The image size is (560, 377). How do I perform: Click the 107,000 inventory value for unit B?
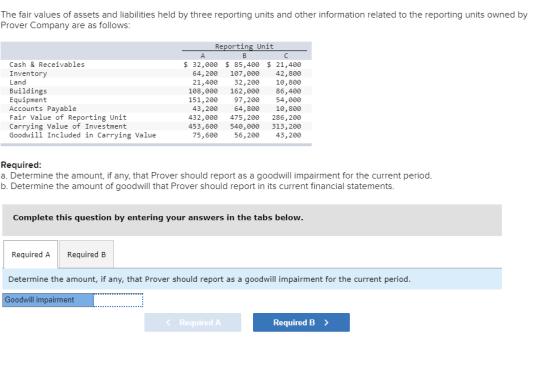tap(245, 74)
